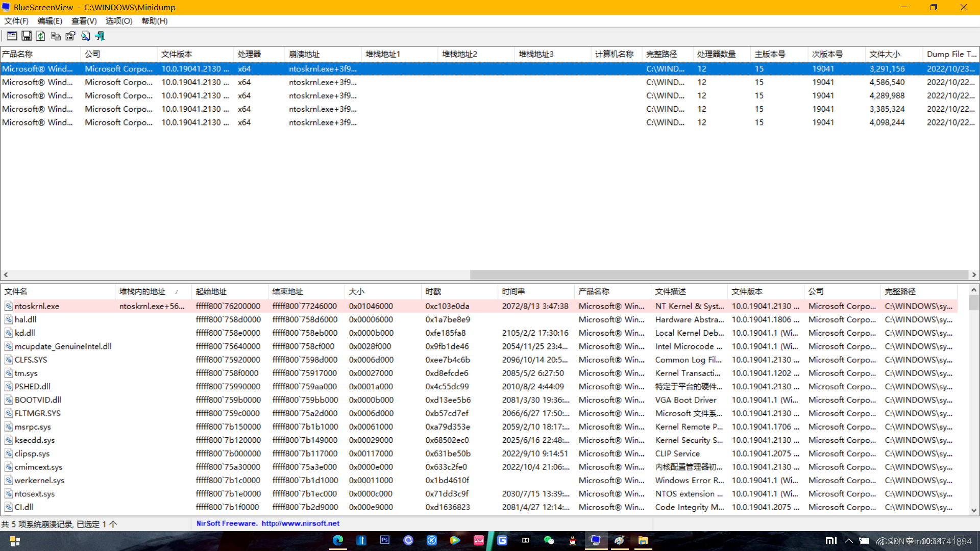Copy selected items using toolbar icon

coord(56,36)
